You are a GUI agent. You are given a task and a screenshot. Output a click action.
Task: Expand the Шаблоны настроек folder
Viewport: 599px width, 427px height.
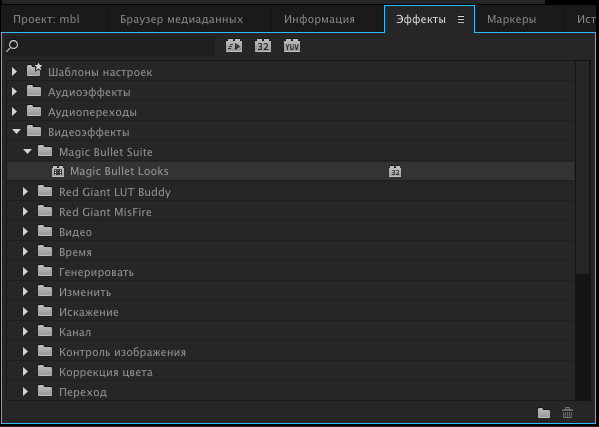pos(15,71)
